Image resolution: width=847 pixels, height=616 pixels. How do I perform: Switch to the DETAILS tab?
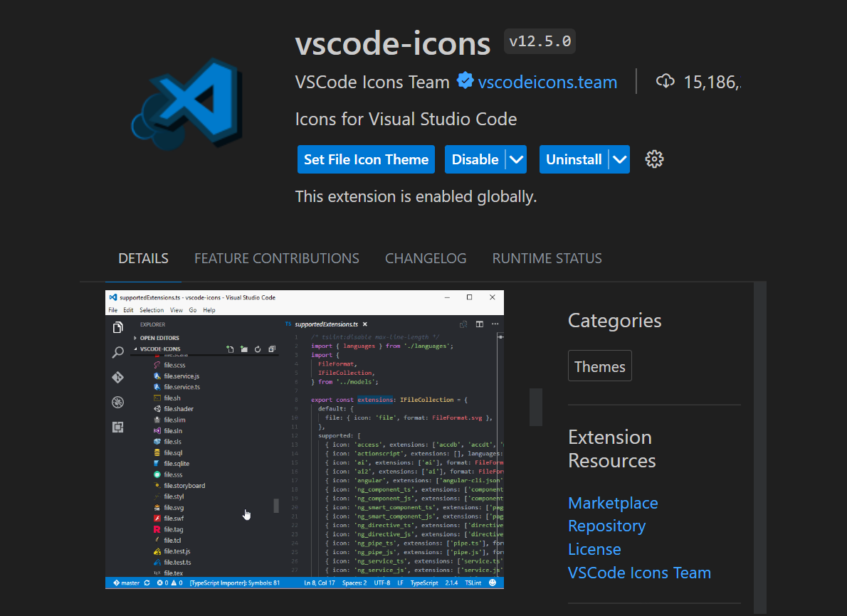point(143,259)
